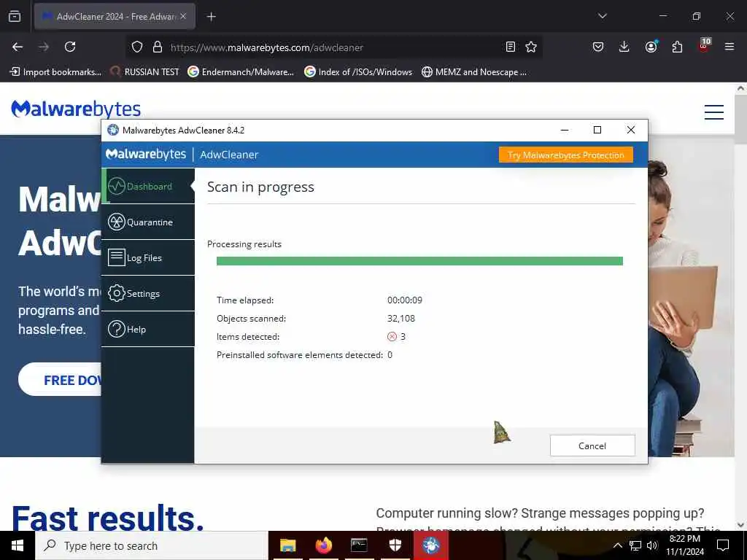The image size is (747, 560).
Task: Click the uBlock extension icon with badge 10
Action: pyautogui.click(x=704, y=46)
